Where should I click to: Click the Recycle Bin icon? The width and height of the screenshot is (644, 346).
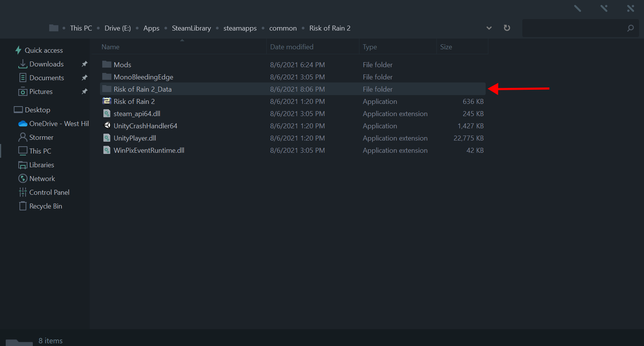tap(23, 206)
